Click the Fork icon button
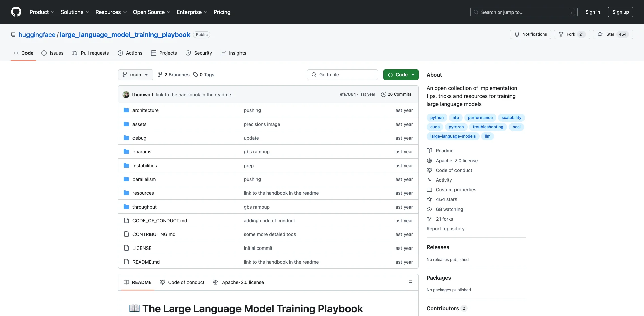Viewport: 644px width, 316px height. pyautogui.click(x=572, y=34)
